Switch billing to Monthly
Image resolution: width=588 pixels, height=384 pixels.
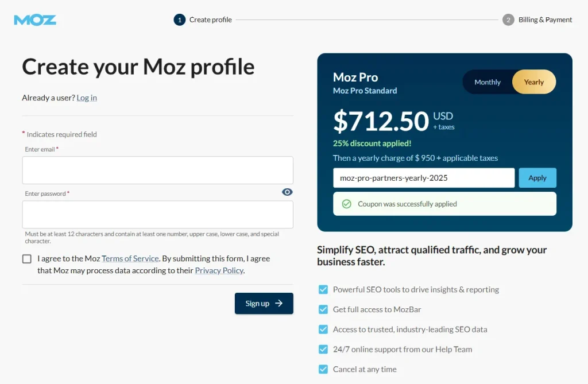point(488,82)
